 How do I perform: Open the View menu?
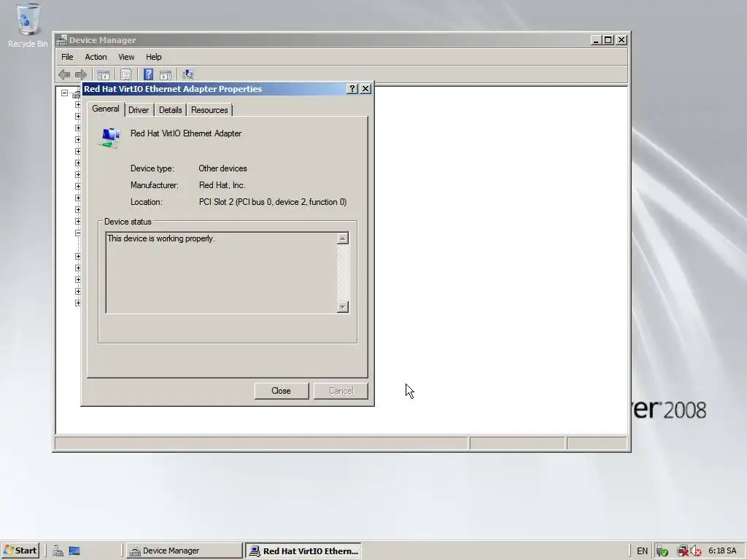tap(126, 57)
